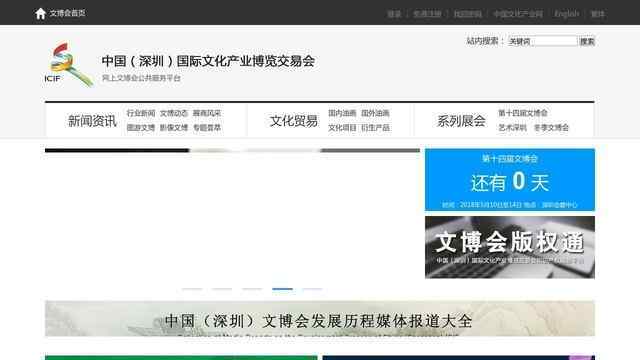Select the 行业新闻 submenu link
This screenshot has height=360, width=640.
140,113
